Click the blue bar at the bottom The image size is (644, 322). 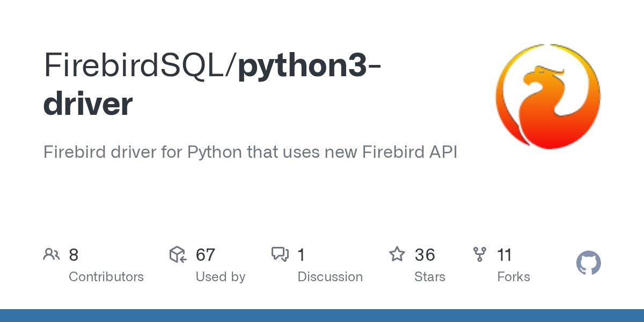pyautogui.click(x=322, y=316)
